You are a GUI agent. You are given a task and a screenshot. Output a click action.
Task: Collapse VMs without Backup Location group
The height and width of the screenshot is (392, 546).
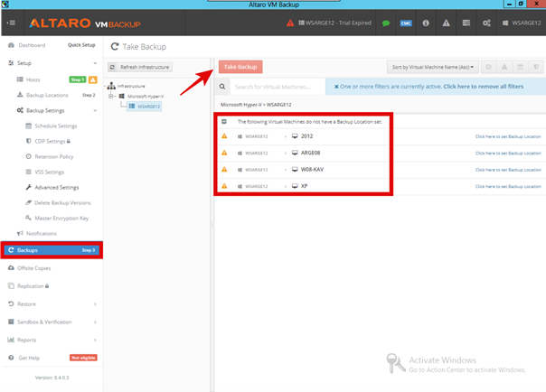224,122
